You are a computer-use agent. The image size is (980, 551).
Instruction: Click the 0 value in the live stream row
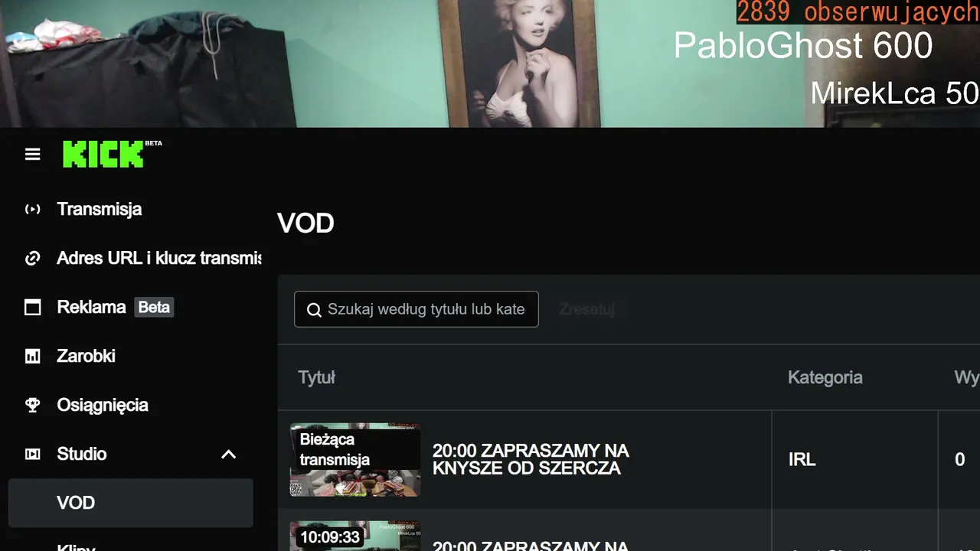[959, 459]
